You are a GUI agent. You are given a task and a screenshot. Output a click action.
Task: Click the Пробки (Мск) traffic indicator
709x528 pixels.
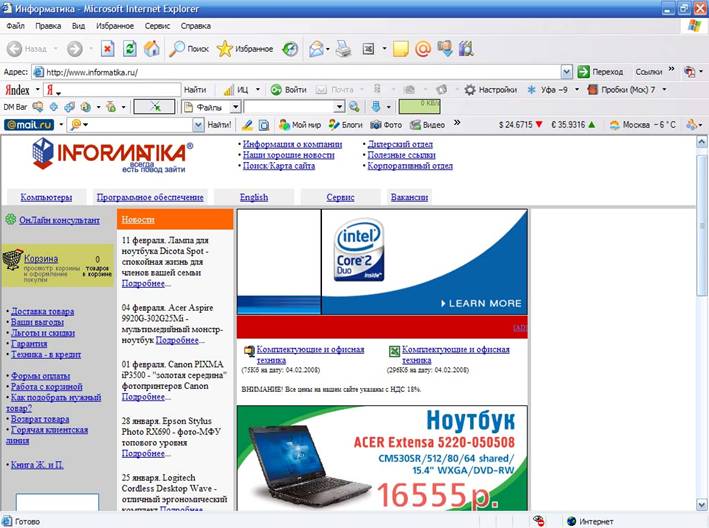click(621, 90)
